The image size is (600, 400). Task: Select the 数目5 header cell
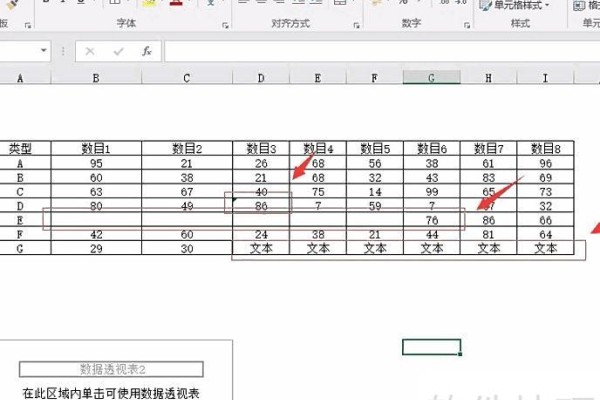pyautogui.click(x=375, y=149)
